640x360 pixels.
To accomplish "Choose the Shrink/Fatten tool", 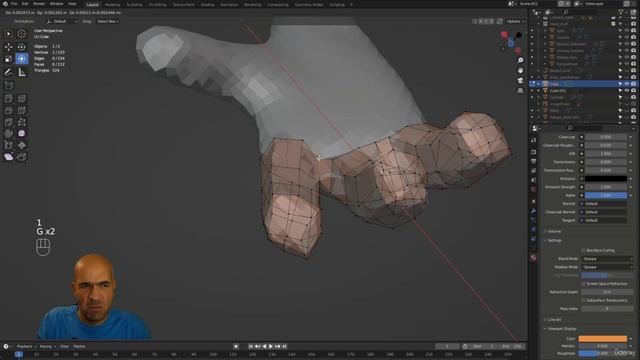I will tap(22, 145).
